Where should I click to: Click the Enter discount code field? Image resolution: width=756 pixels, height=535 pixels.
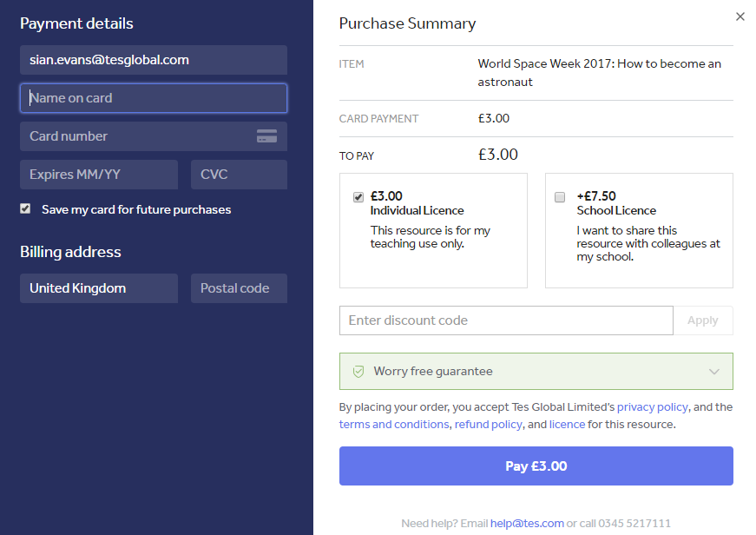click(506, 320)
